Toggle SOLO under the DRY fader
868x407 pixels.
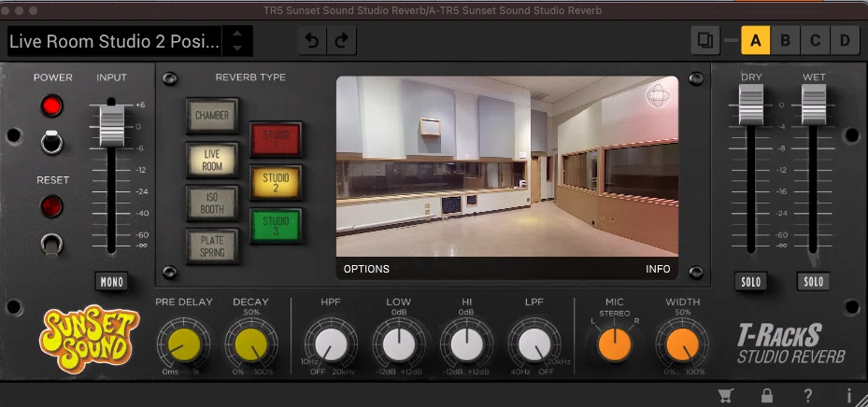tap(751, 282)
